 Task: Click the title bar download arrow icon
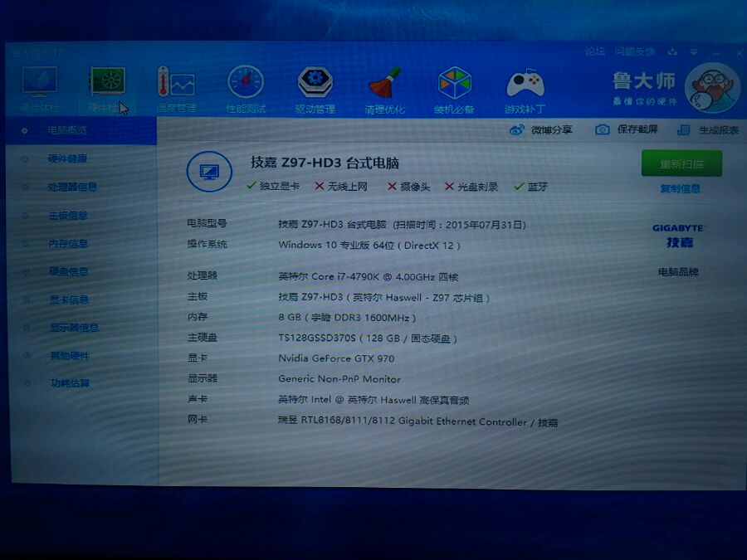point(672,51)
